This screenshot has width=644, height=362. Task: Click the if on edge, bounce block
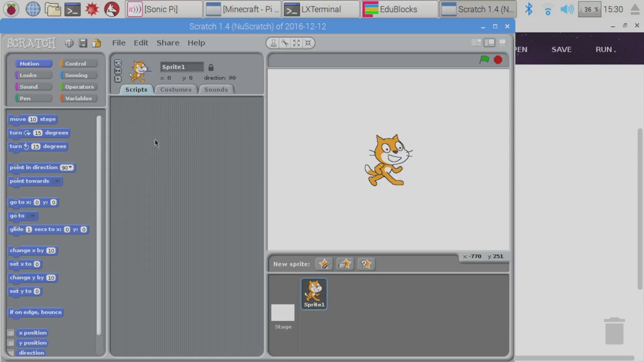coord(36,312)
